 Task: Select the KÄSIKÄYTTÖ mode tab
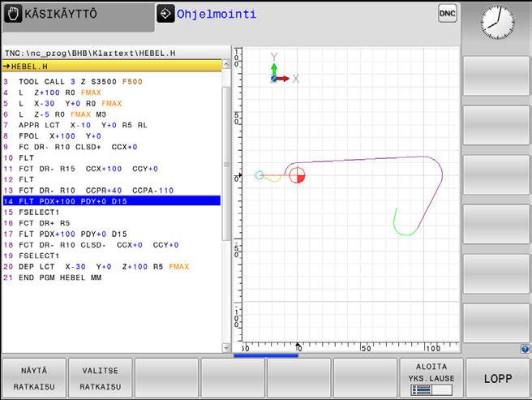pyautogui.click(x=79, y=17)
